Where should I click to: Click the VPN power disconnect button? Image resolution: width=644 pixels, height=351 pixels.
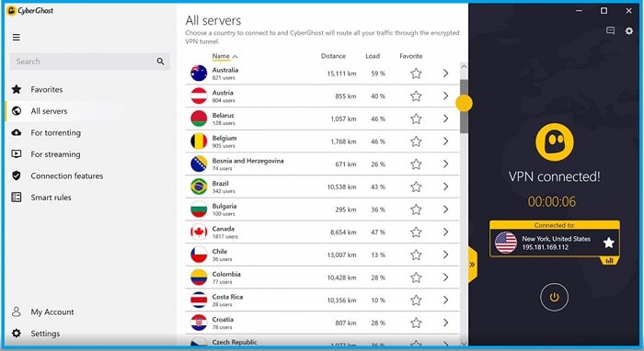coord(554,297)
